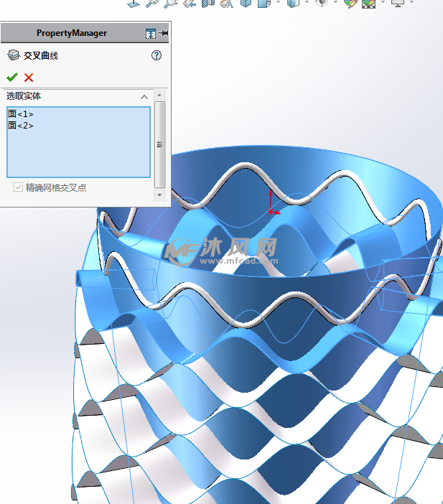This screenshot has width=443, height=504.
Task: Click the PropertyManager auto-expand icon
Action: point(151,33)
